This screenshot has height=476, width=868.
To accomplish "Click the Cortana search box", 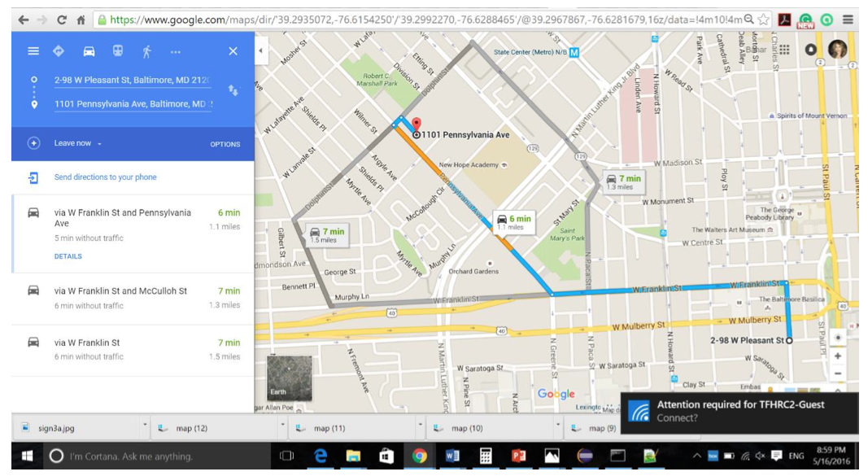I will 157,456.
